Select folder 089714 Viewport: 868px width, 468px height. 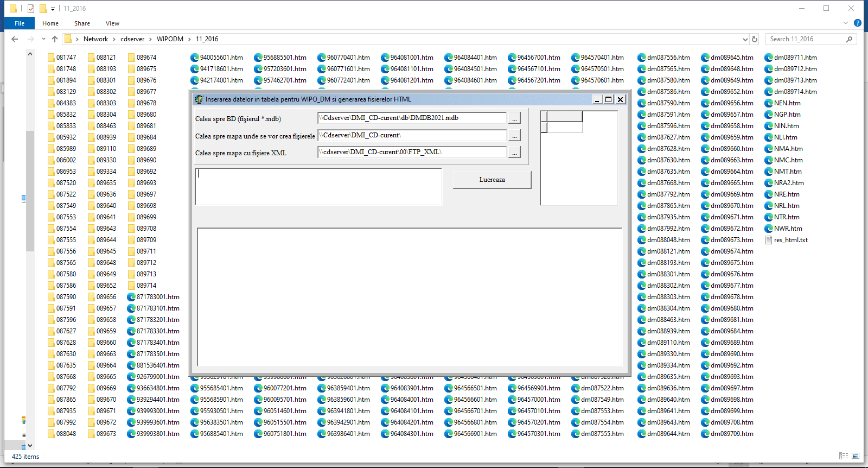[x=142, y=286]
